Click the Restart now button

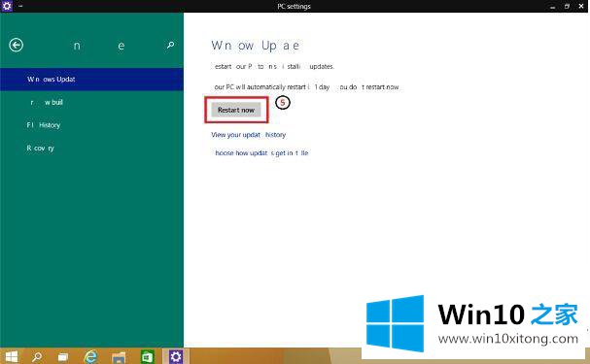pyautogui.click(x=236, y=110)
